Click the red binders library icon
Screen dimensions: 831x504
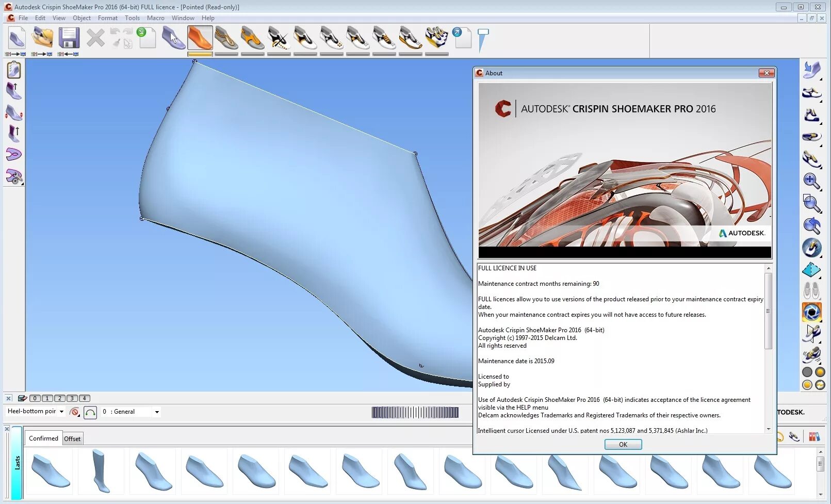click(x=814, y=437)
